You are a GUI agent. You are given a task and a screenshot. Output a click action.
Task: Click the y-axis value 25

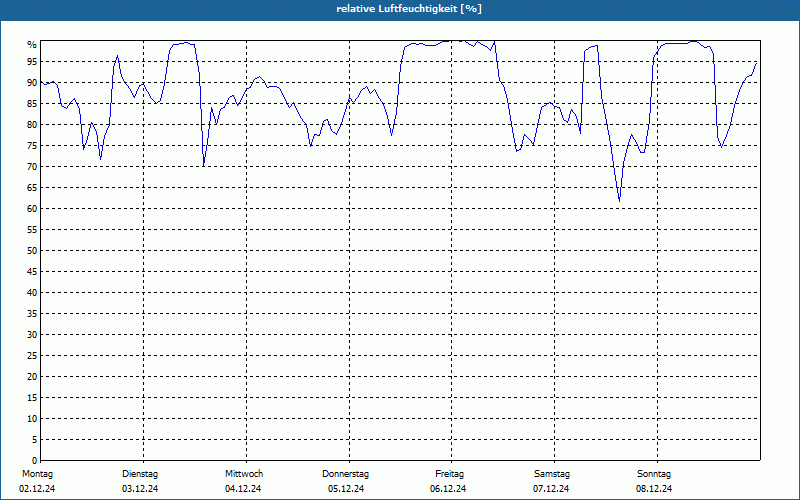tap(32, 356)
